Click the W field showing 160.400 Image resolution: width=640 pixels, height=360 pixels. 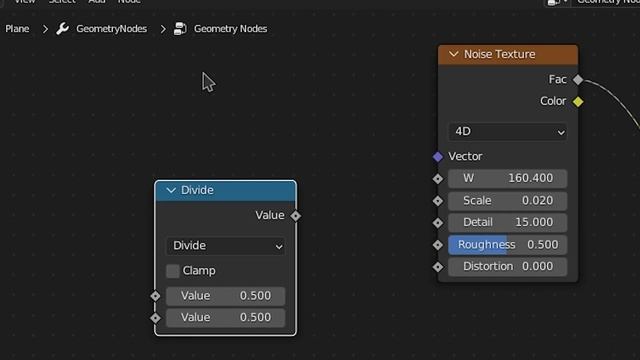[x=507, y=178]
